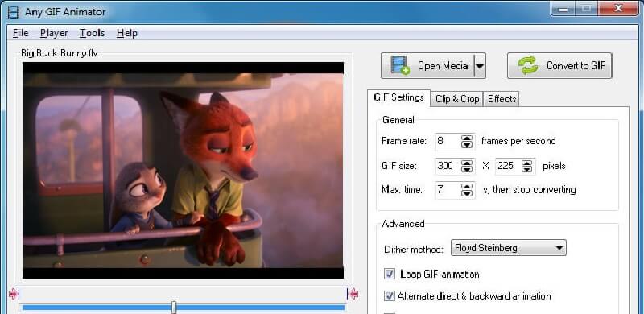Close the Any GIF Animator window

tap(617, 8)
